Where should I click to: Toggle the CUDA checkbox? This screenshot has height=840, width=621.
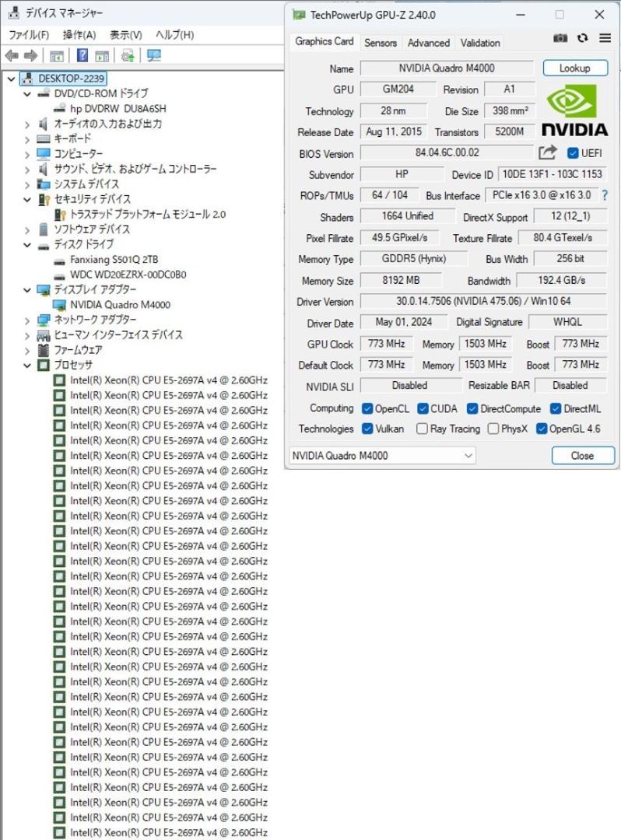423,409
